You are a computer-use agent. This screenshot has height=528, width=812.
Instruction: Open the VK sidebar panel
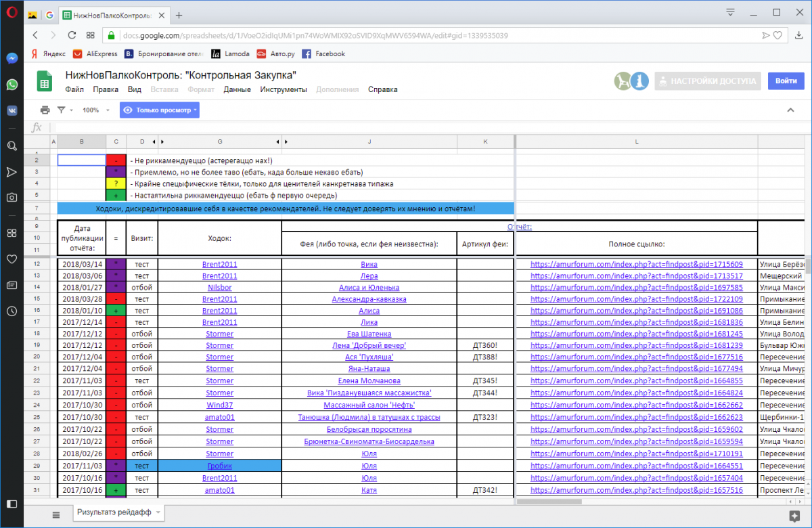coord(12,110)
